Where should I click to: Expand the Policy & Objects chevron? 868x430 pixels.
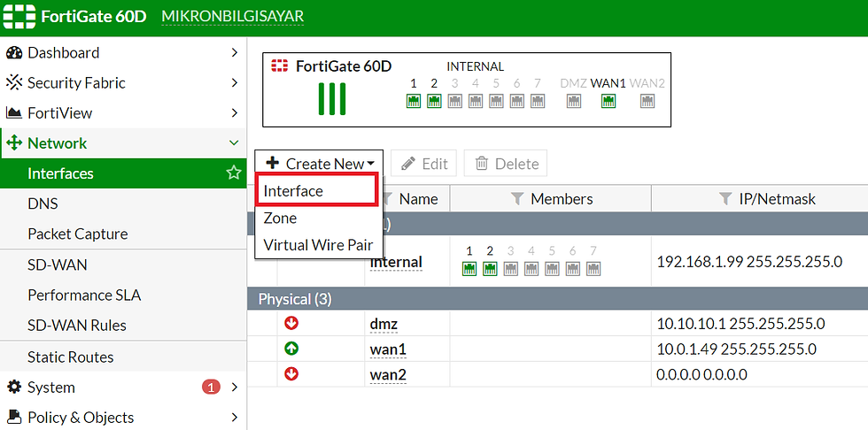[x=234, y=417]
